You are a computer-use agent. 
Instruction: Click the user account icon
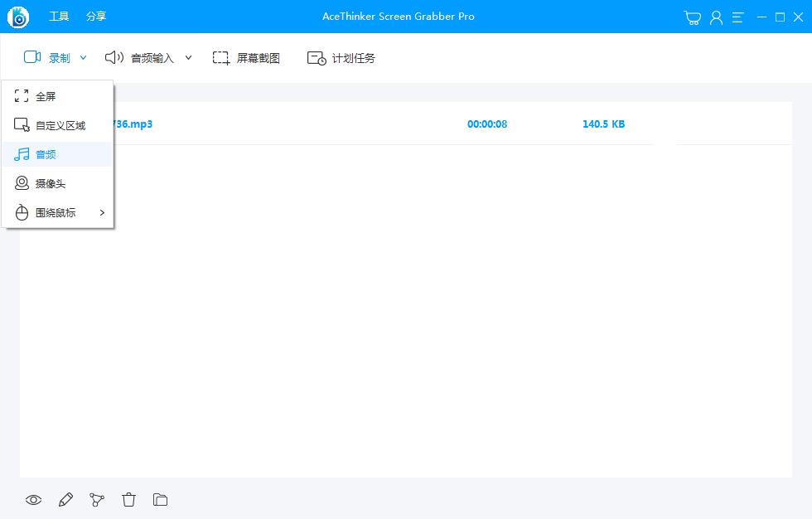[716, 17]
